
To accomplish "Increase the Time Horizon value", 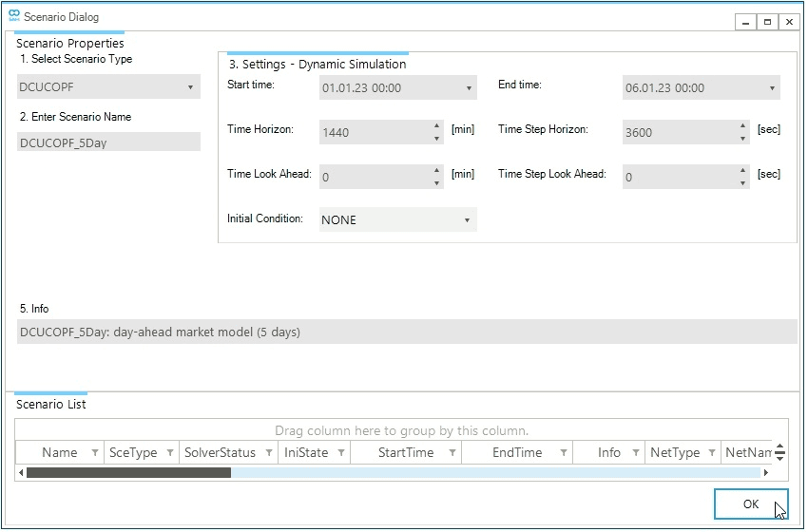I will coord(437,126).
